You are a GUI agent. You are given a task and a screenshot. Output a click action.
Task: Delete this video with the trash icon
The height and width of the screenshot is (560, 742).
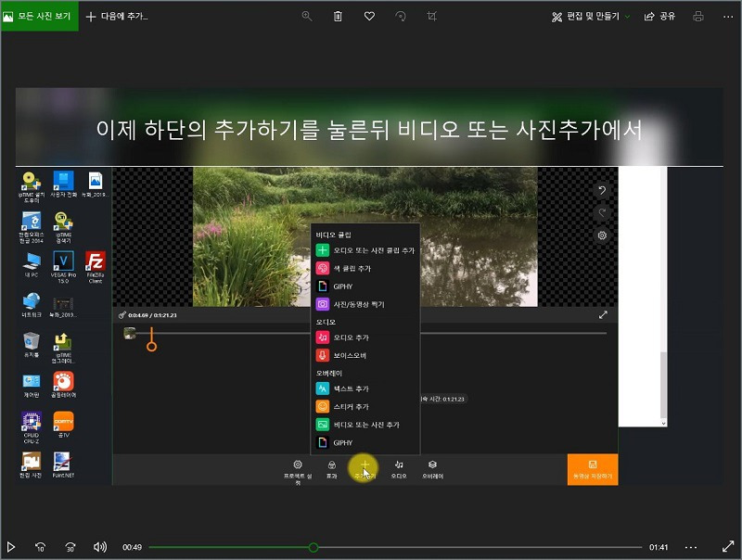coord(338,16)
